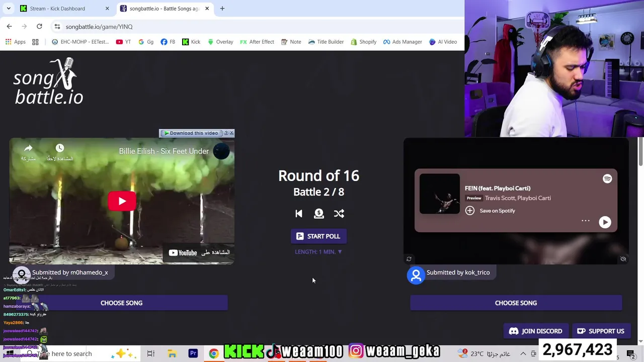The image size is (644, 362).
Task: Open the EHC-MOHP bookmark
Action: click(x=80, y=42)
